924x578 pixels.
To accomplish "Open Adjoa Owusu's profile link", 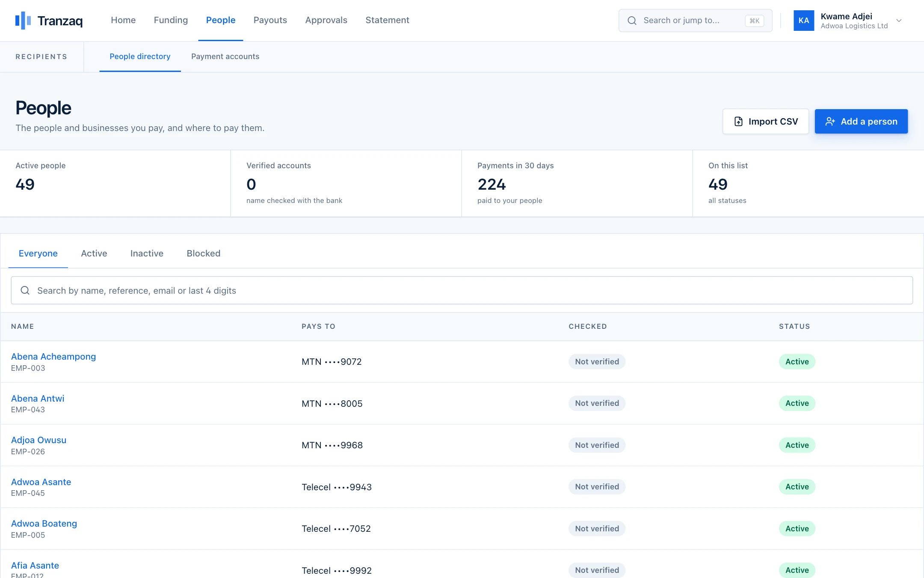I will pos(38,440).
